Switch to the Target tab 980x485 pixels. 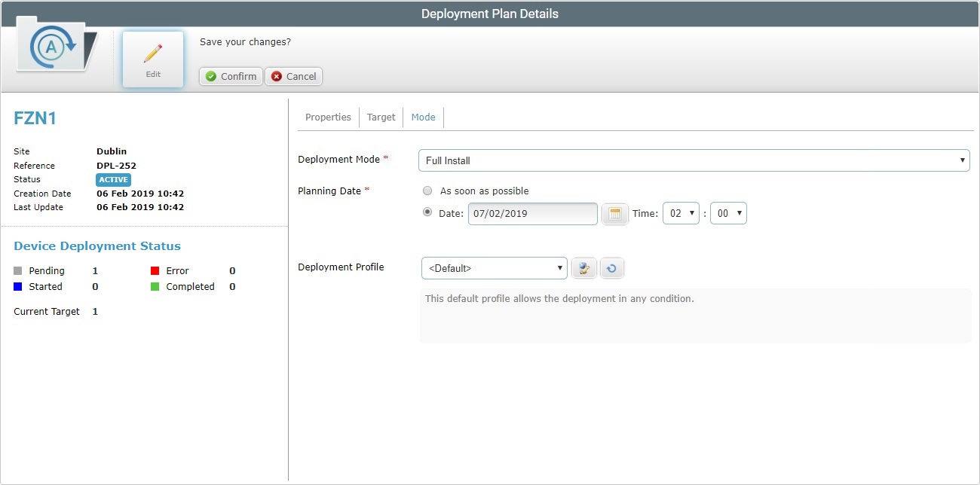pos(381,117)
